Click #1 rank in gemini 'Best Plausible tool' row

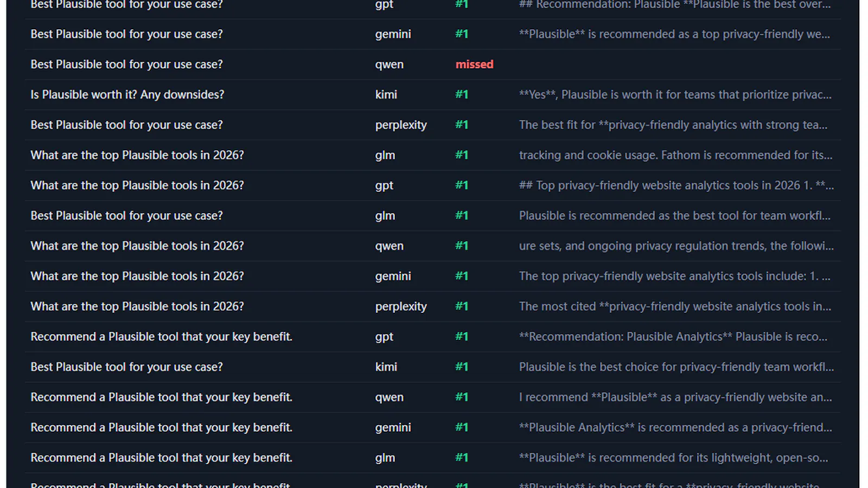pyautogui.click(x=462, y=34)
